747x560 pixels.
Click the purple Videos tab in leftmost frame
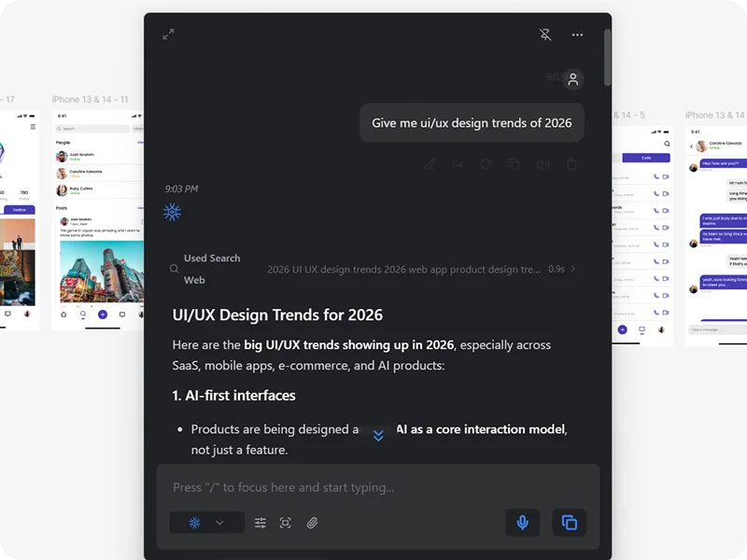click(x=19, y=209)
